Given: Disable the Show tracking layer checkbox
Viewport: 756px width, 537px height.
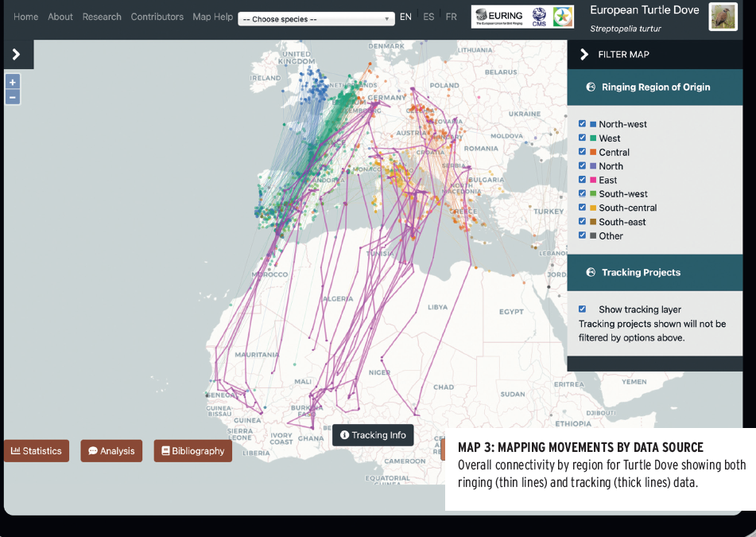Looking at the screenshot, I should pyautogui.click(x=582, y=309).
